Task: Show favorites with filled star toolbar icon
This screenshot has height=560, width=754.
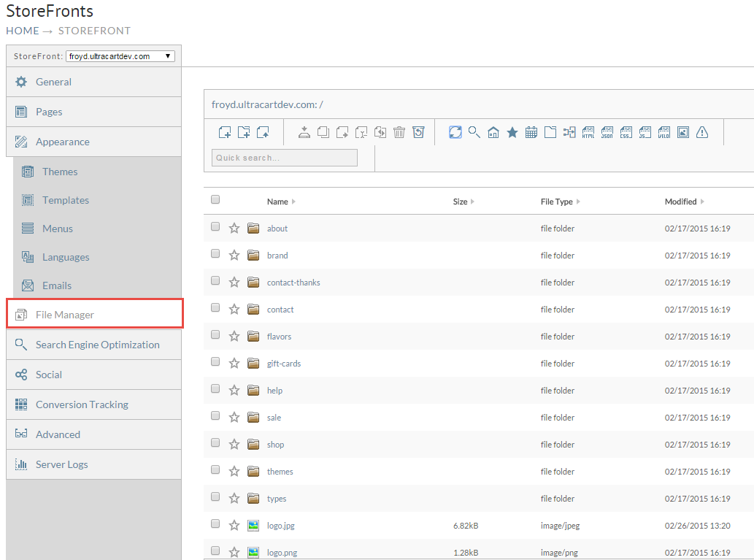Action: click(x=512, y=132)
